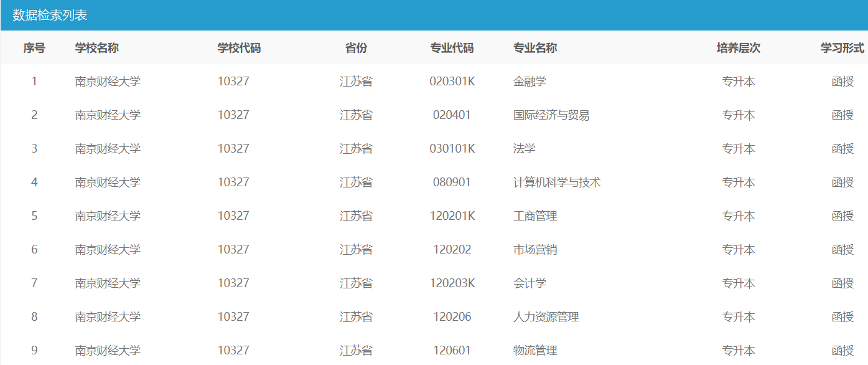Click 南京财经大学 in the 物流管理 row
868x365 pixels.
coord(108,351)
